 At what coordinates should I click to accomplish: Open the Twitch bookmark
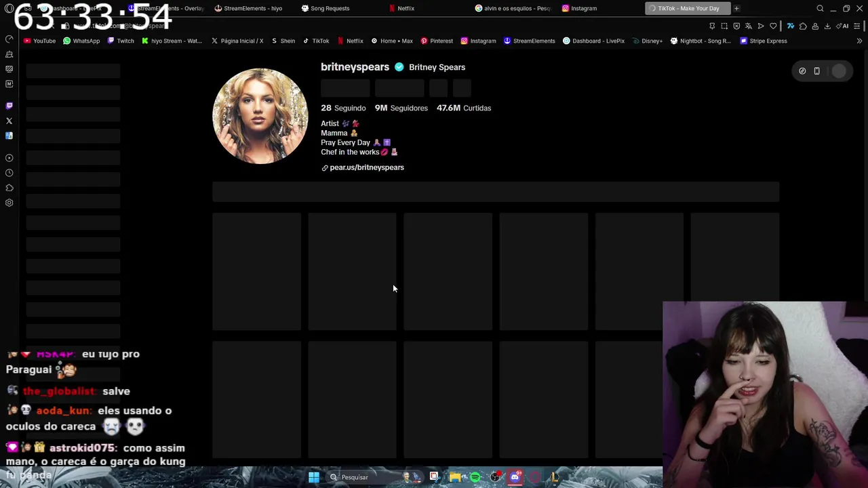121,41
